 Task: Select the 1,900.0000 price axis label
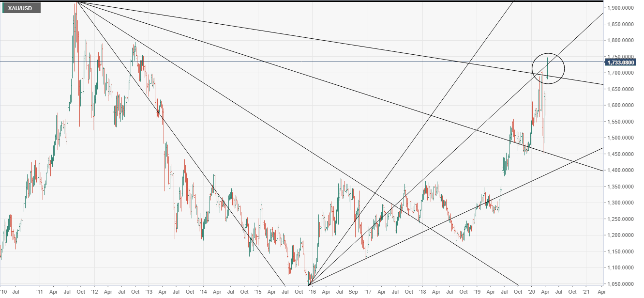[620, 8]
